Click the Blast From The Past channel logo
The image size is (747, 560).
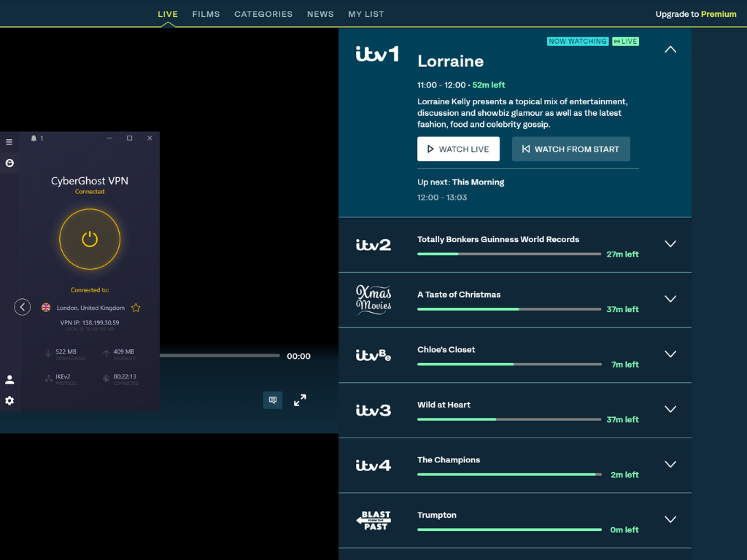pos(373,519)
